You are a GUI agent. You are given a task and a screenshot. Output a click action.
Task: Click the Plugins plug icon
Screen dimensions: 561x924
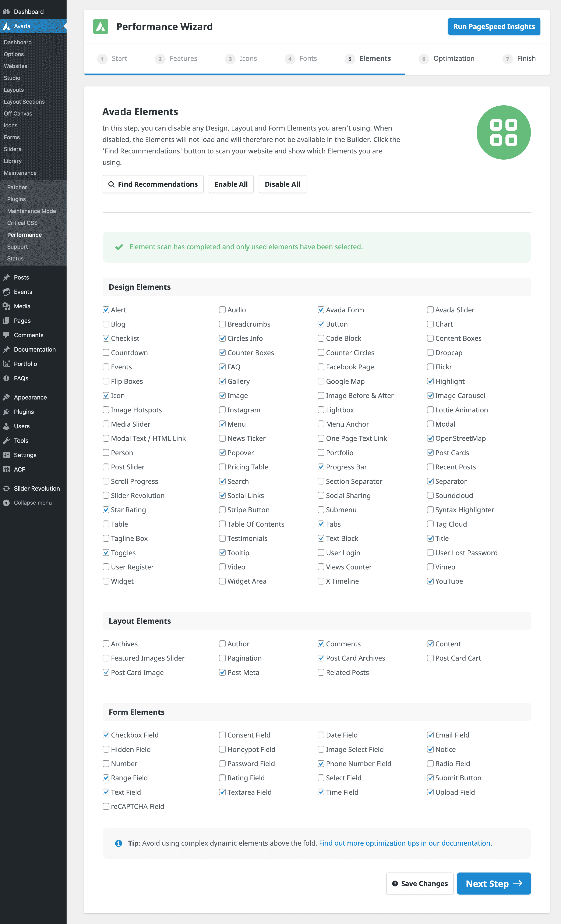click(6, 412)
